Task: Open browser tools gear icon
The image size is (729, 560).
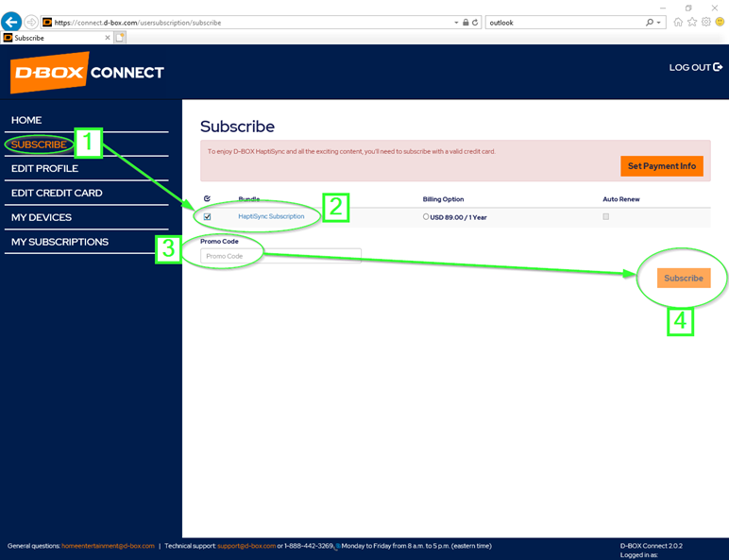Action: click(705, 22)
